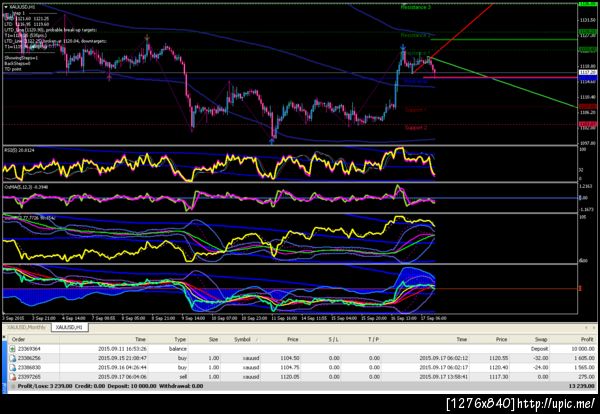Click swap value -24.00
This screenshot has height=414, width=600.
coord(541,367)
